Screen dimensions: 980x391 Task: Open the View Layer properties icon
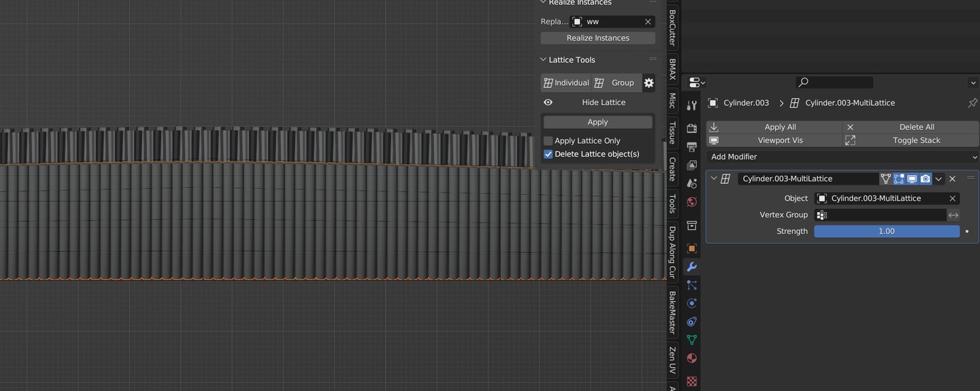pos(691,165)
